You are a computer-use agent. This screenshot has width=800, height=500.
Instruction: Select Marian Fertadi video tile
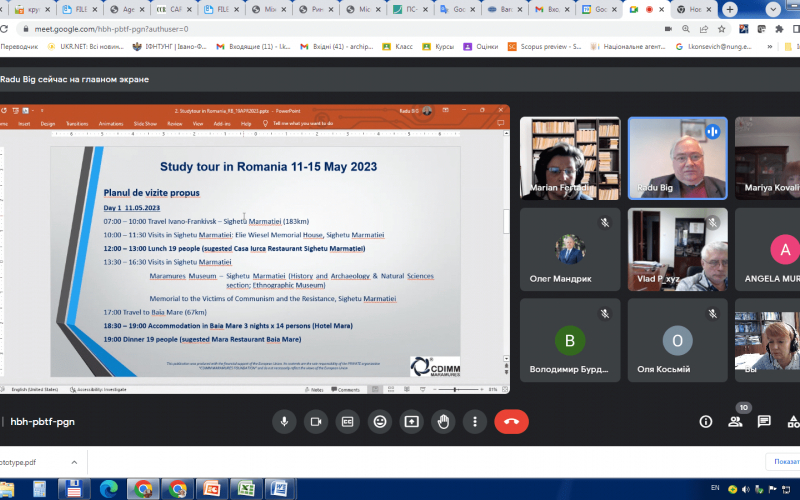click(x=570, y=158)
